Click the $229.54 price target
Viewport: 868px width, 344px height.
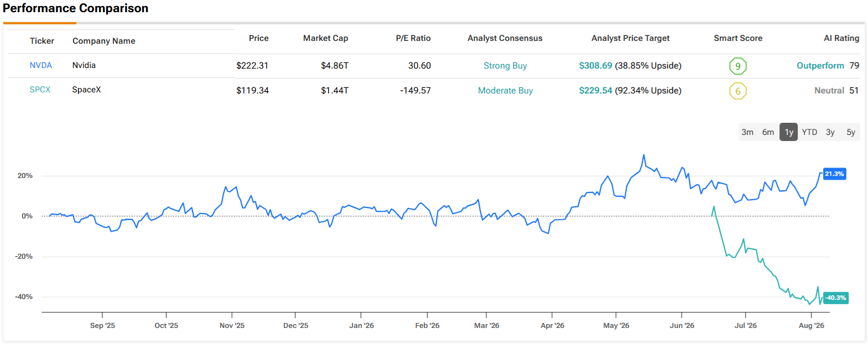click(x=596, y=91)
